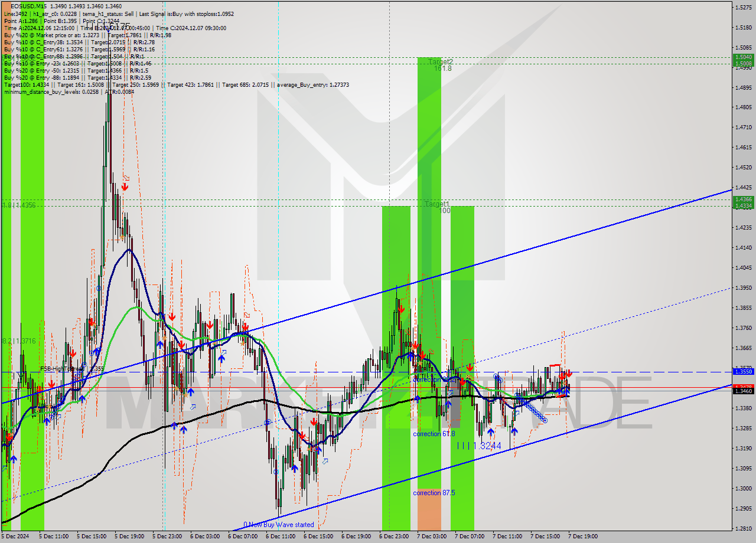This screenshot has height=543, width=756.
Task: Select the 'correction 61.8' label
Action: click(434, 433)
